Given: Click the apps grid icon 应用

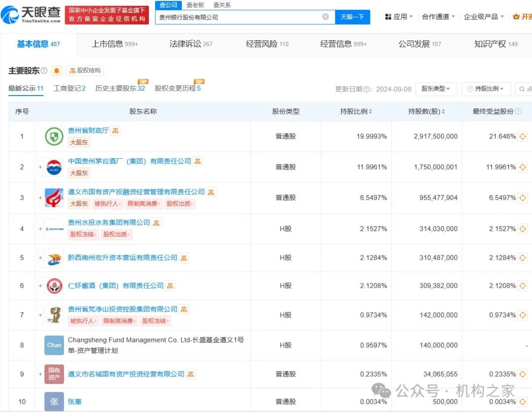Looking at the screenshot, I should (x=388, y=17).
